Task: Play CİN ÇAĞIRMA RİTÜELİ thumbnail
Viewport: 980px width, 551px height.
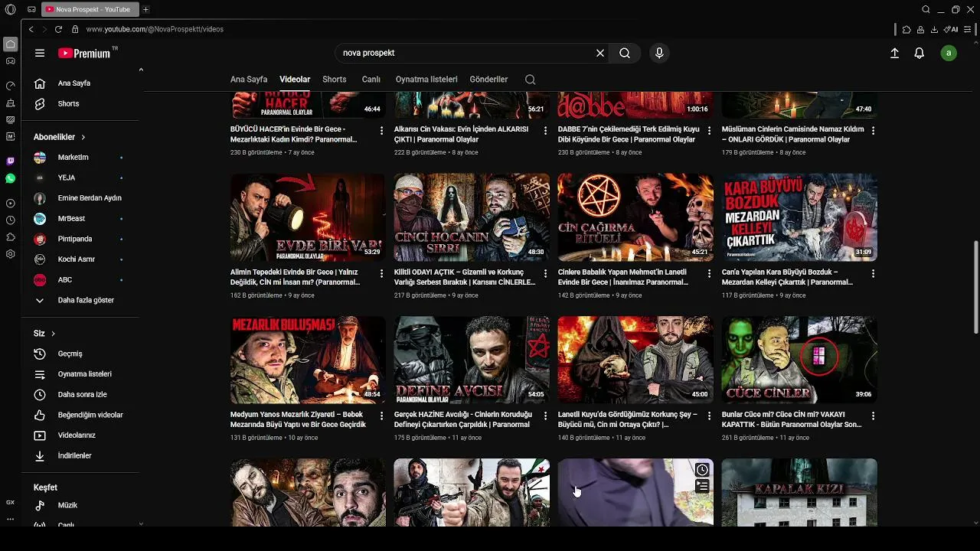Action: [635, 217]
